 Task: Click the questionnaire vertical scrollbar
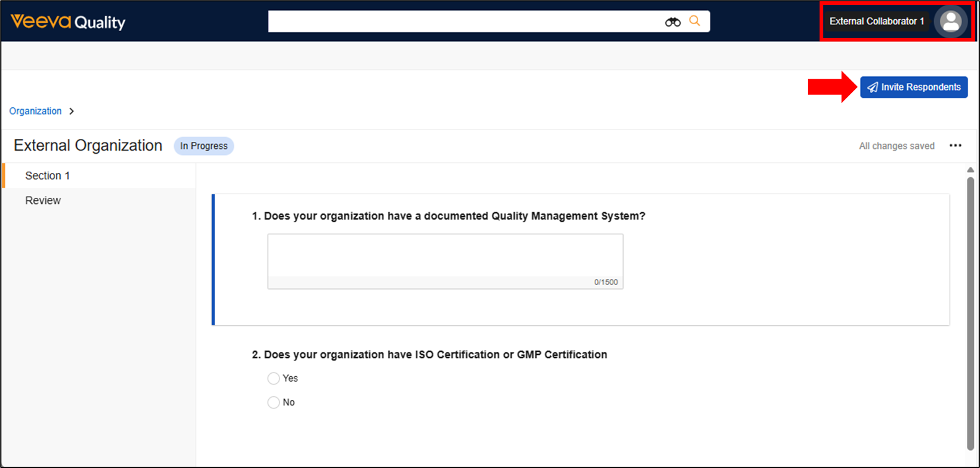(970, 310)
